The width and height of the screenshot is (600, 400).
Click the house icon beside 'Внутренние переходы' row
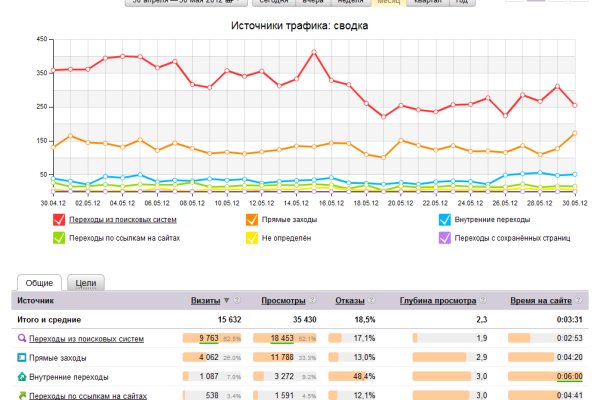21,376
